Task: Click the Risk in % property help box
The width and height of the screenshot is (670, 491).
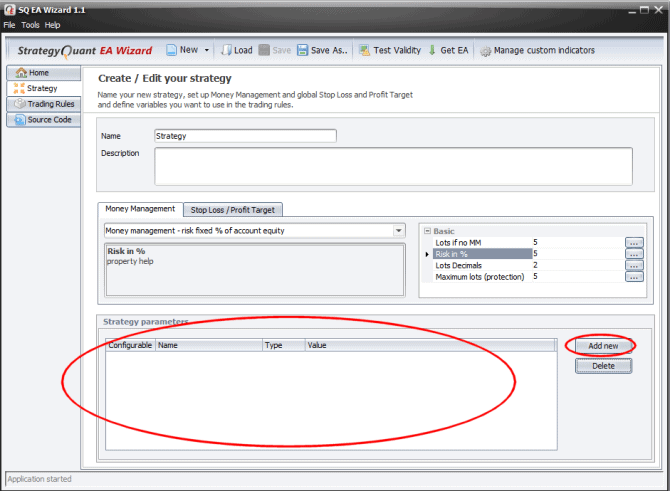Action: click(255, 270)
